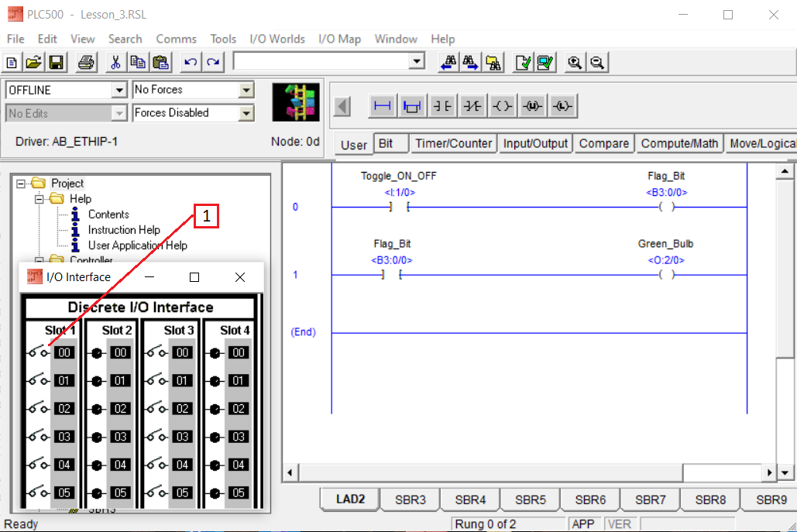Click the Verify project checkmark icon
The height and width of the screenshot is (532, 797).
coord(545,63)
